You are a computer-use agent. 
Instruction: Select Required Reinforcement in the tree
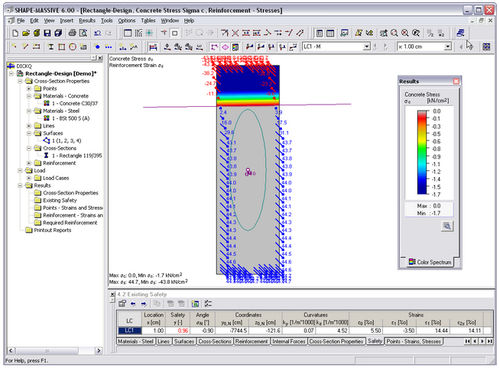point(70,223)
